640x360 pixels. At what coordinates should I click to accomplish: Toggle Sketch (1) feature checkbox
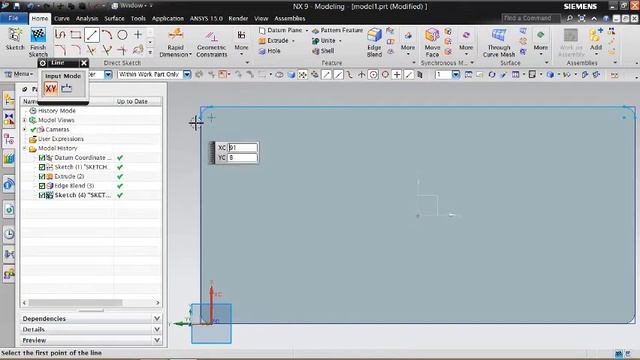point(42,167)
